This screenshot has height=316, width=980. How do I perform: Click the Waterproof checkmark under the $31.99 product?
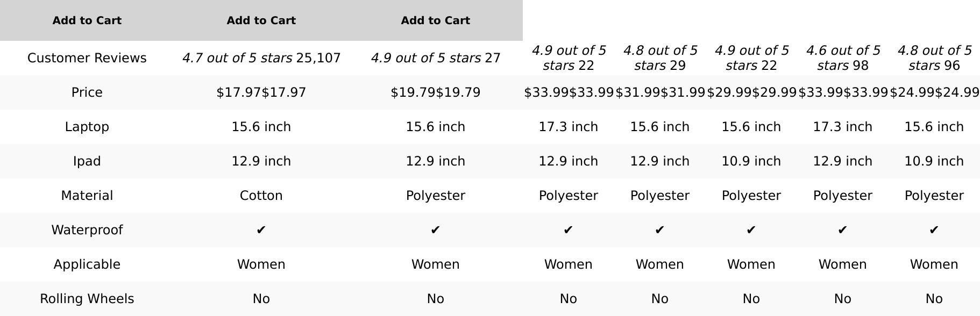click(x=660, y=230)
